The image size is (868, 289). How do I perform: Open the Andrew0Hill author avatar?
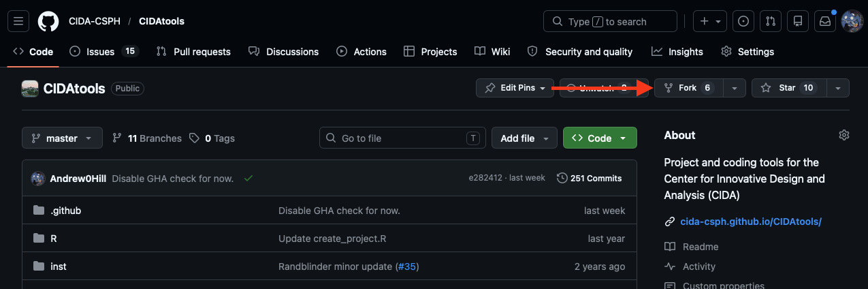(38, 179)
